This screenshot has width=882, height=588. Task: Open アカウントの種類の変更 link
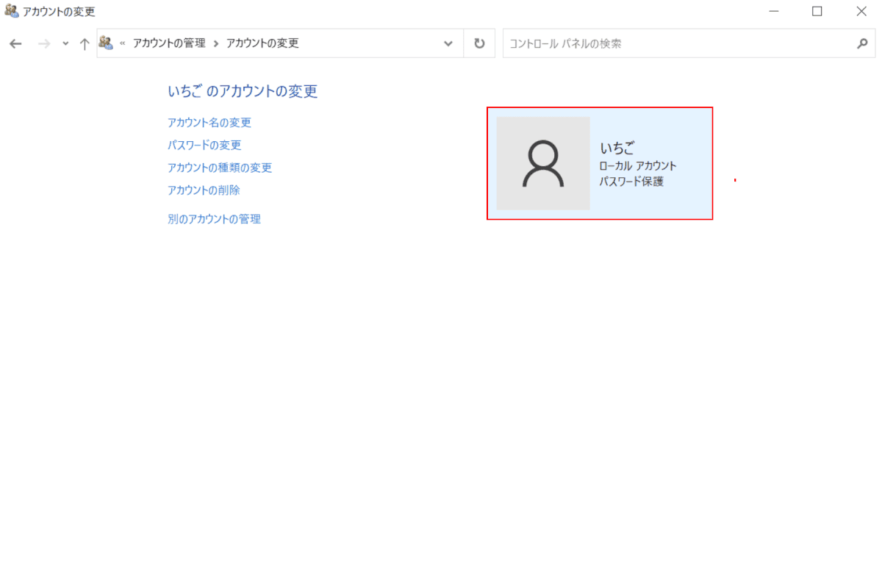point(220,168)
